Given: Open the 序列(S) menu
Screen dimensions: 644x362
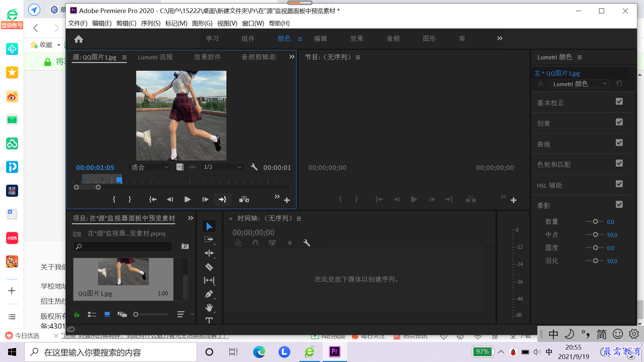Looking at the screenshot, I should tap(151, 23).
